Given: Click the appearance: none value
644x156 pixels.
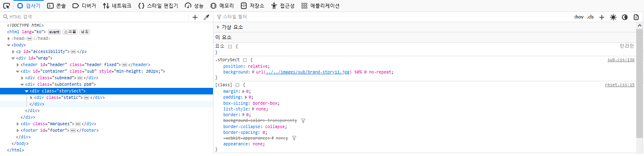Looking at the screenshot, I should [258, 144].
